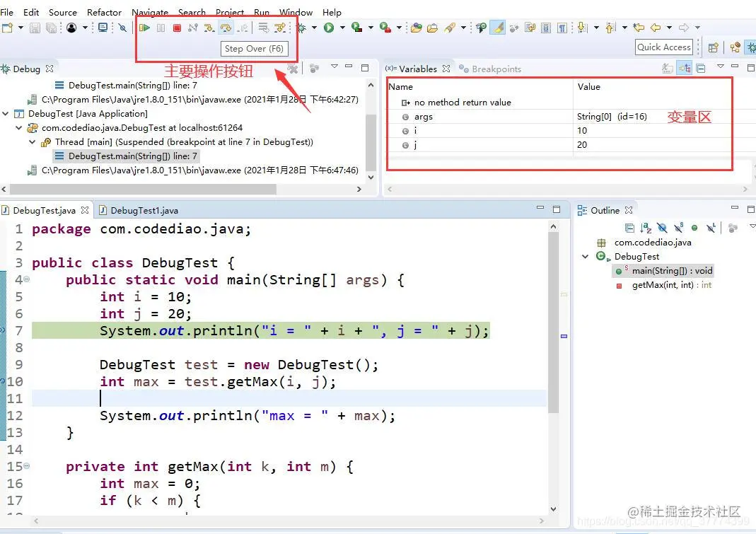Click the Suspend button in toolbar
The height and width of the screenshot is (534, 756).
[x=161, y=28]
